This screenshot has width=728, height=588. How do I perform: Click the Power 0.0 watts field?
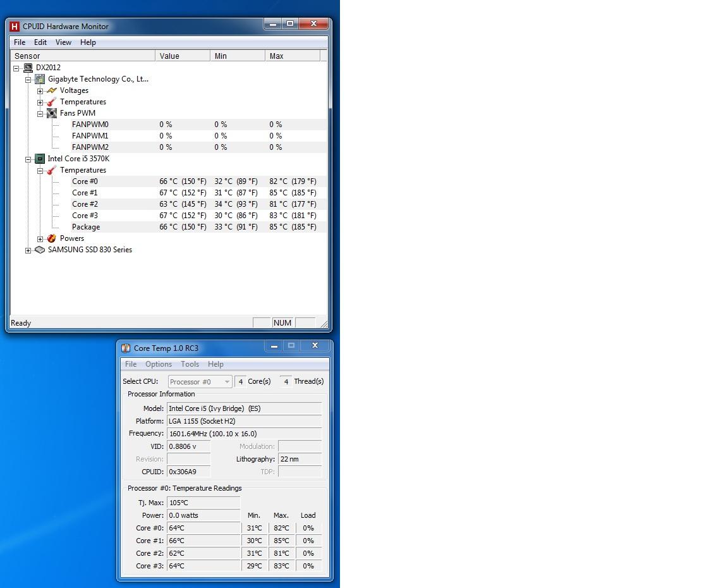click(203, 515)
